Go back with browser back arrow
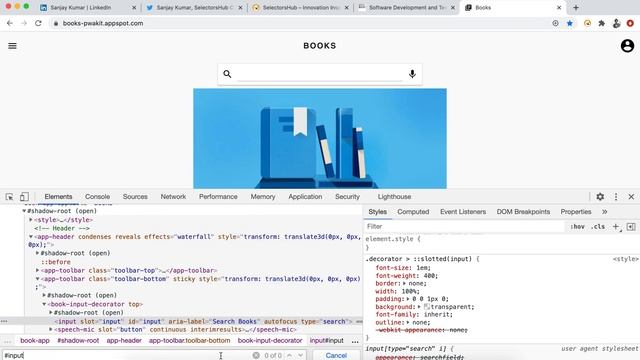 tap(10, 23)
